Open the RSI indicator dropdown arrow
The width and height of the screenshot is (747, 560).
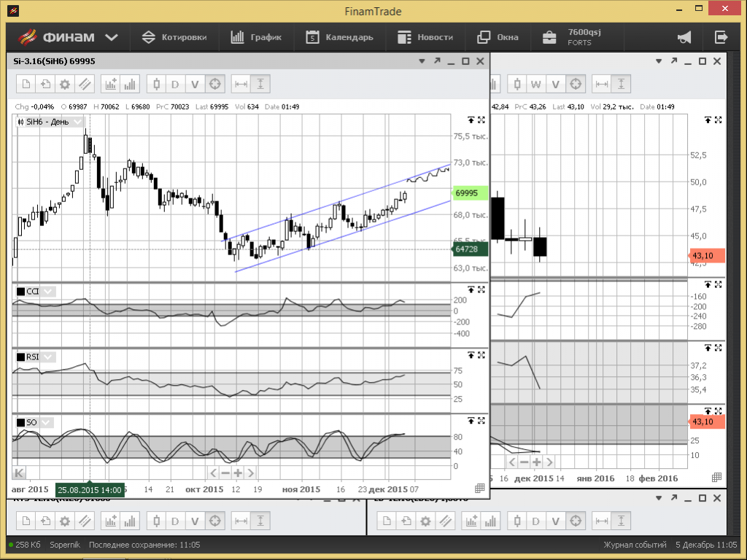tap(48, 357)
